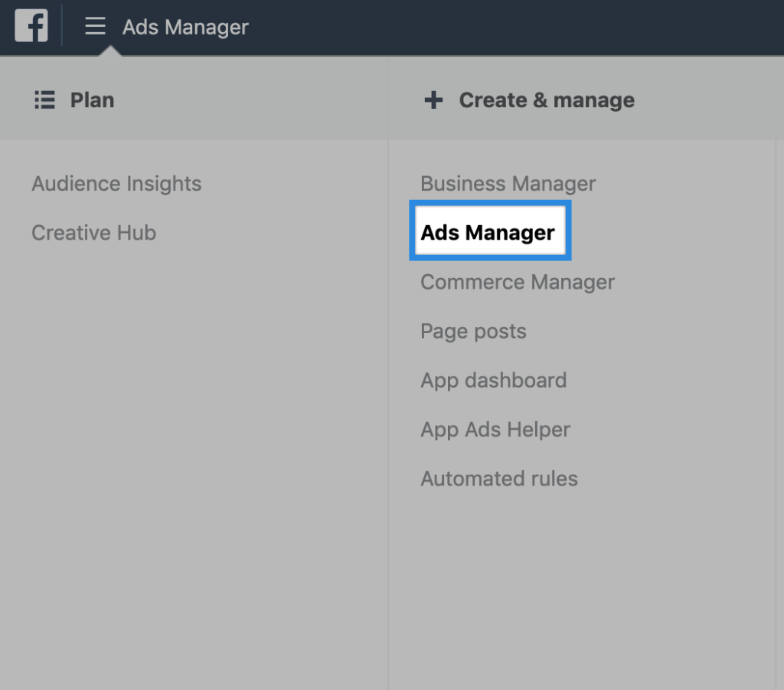Toggle the hamburger menu icon
The width and height of the screenshot is (784, 690).
pos(95,27)
